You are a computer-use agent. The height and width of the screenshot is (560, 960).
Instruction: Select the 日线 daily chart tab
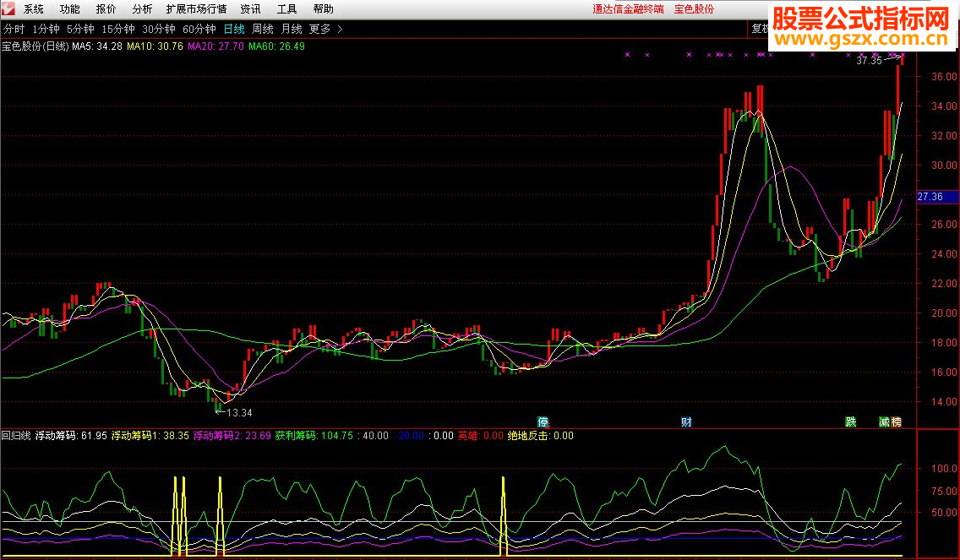tap(234, 29)
